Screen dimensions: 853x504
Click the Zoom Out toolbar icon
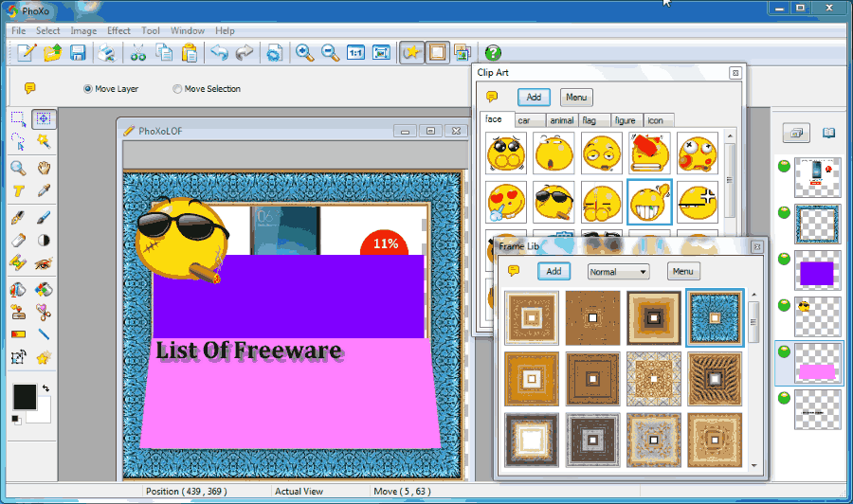pyautogui.click(x=330, y=53)
